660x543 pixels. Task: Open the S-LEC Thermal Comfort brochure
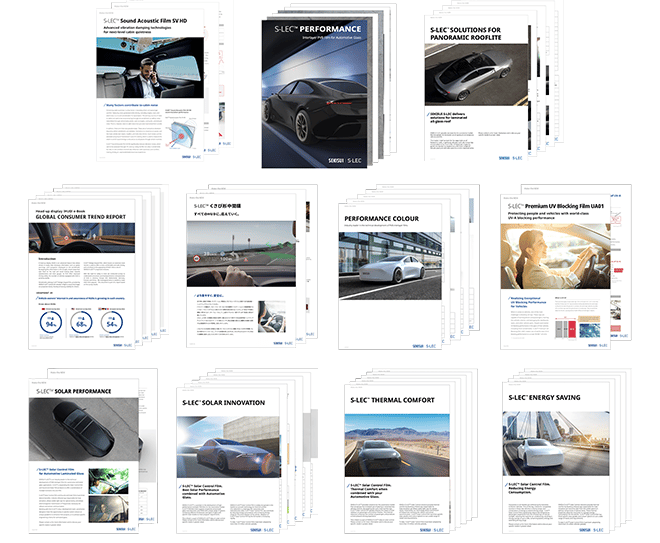tap(397, 459)
